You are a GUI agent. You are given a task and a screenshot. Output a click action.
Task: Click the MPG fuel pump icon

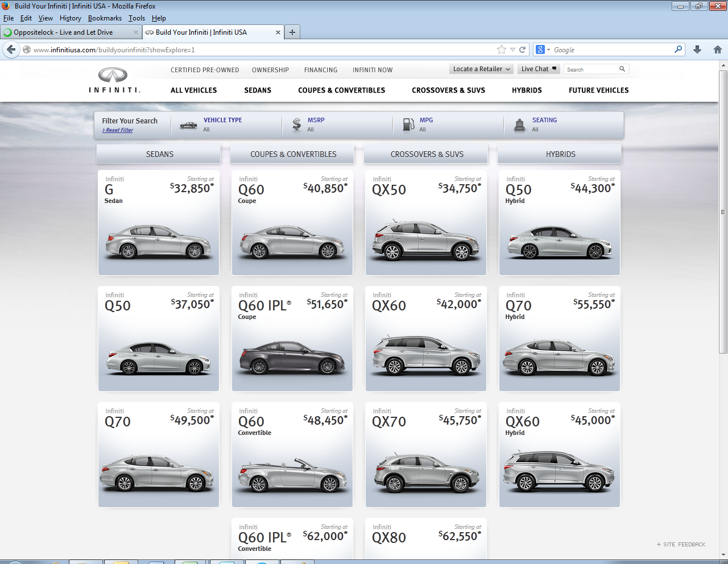408,125
